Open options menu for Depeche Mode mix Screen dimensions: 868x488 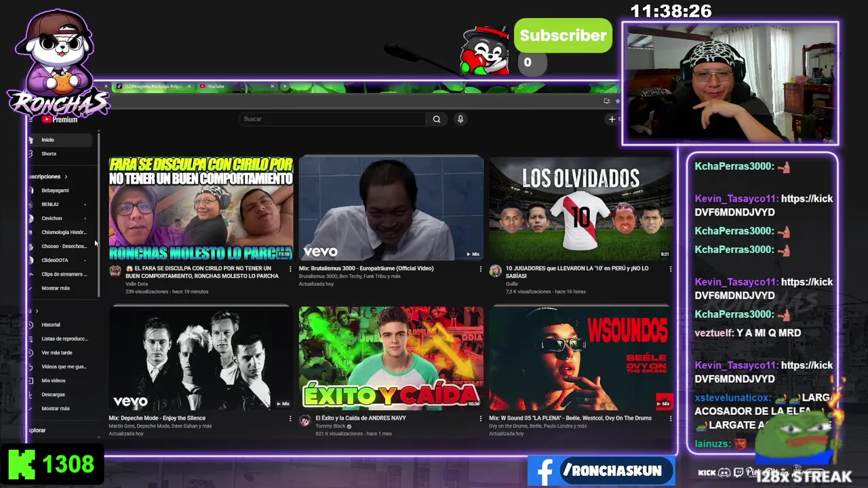pos(290,419)
